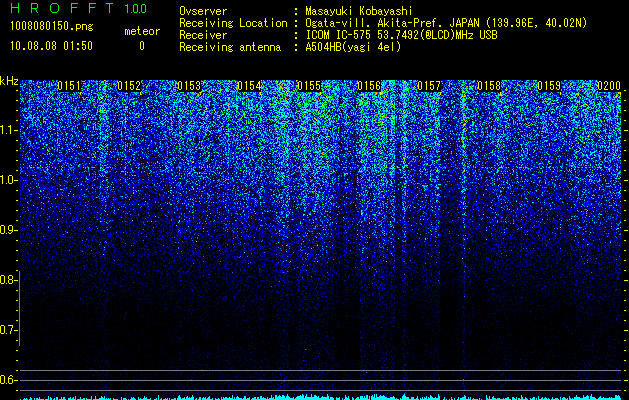Click the date stamp 10.08.08 01:50
Image resolution: width=629 pixels, height=400 pixels.
click(x=51, y=46)
